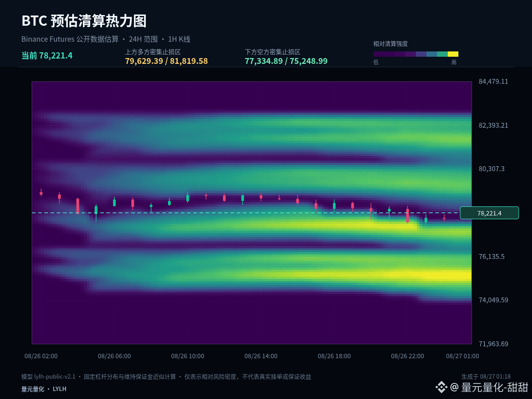Click the timestamp 生成于 08/27 01:18
The image size is (532, 399).
coord(486,377)
